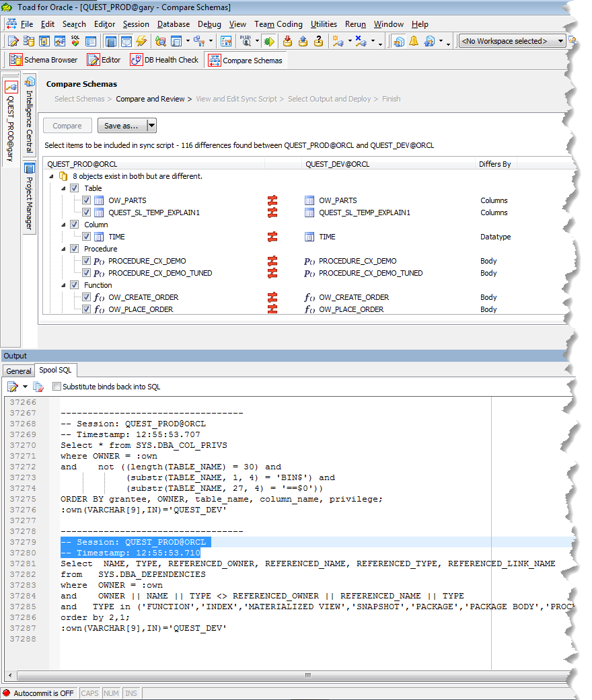Open the Utilities menu

click(324, 24)
